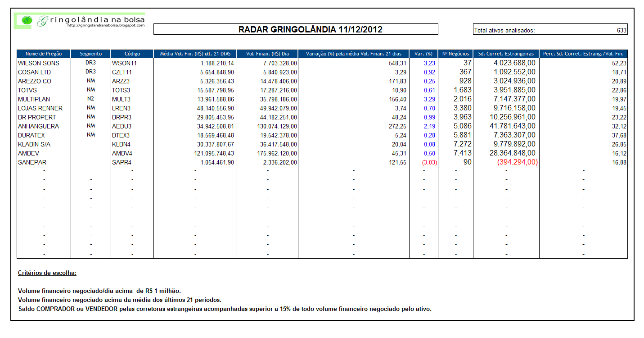The image size is (644, 338).
Task: Click the WSON11 code cell
Action: tap(124, 63)
